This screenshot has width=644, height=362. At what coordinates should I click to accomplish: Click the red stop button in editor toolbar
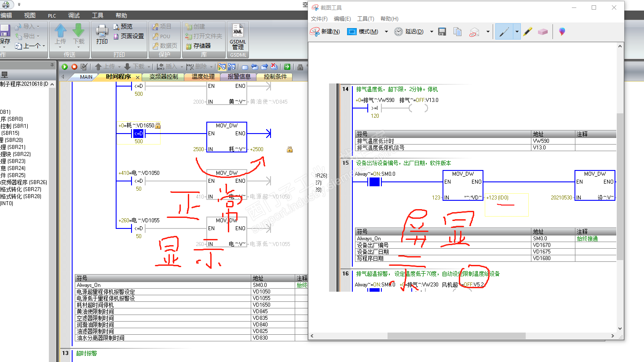74,67
